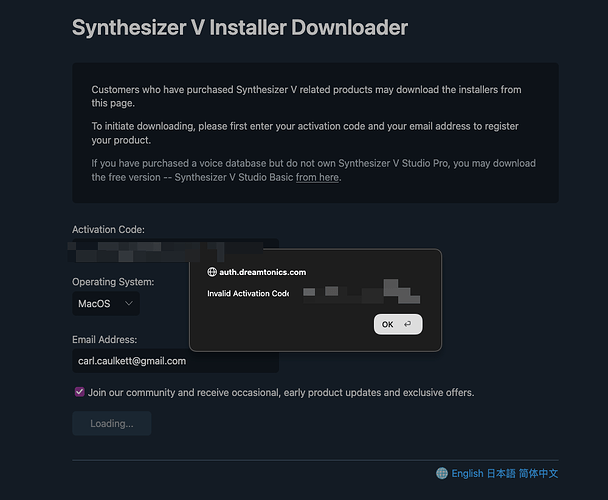The width and height of the screenshot is (608, 500).
Task: Switch language to English
Action: 467,473
